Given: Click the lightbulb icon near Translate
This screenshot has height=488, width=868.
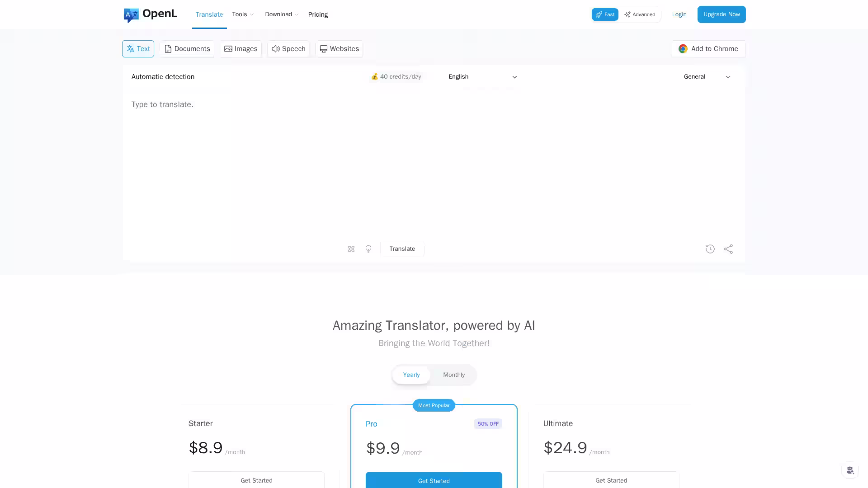Looking at the screenshot, I should pyautogui.click(x=368, y=249).
